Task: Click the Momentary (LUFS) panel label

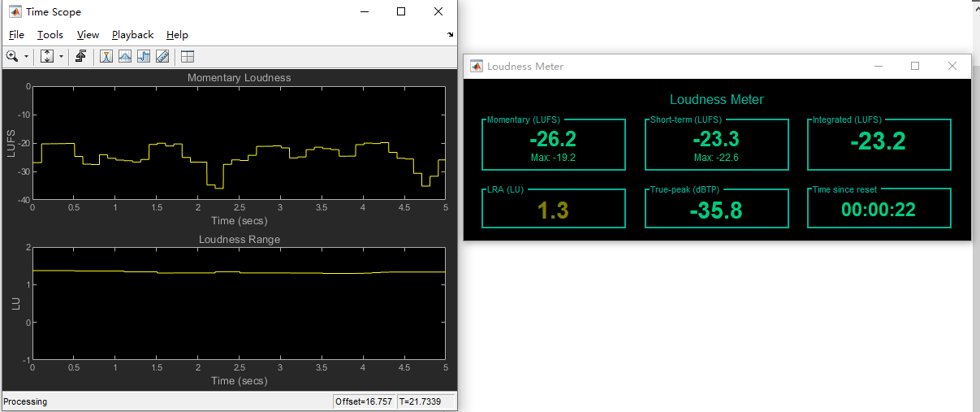Action: (524, 120)
